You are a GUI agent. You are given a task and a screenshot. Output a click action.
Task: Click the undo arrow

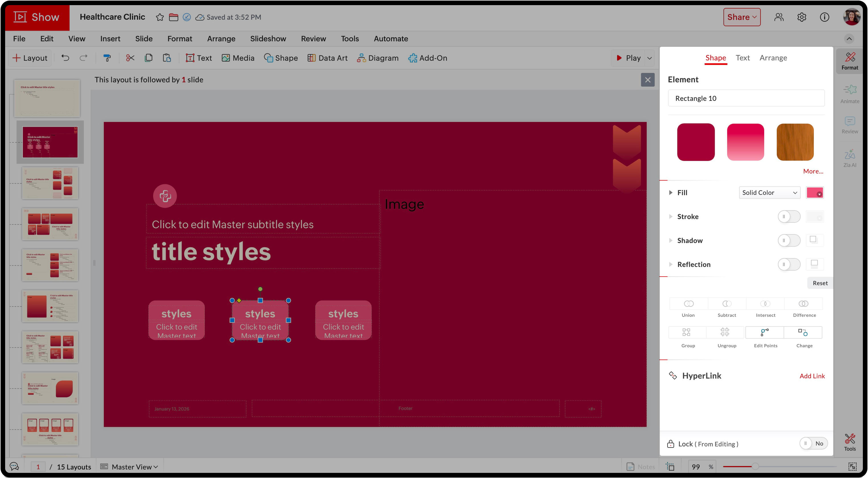tap(65, 58)
